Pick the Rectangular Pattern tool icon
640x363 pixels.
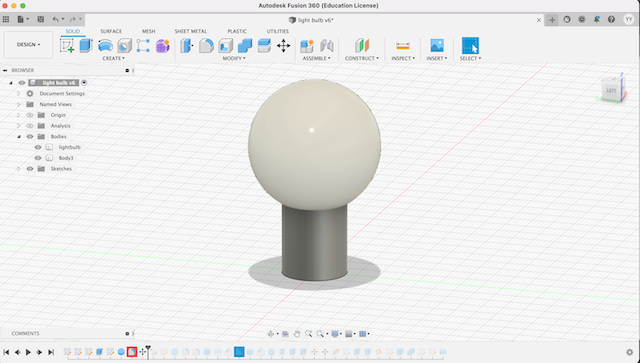[143, 45]
